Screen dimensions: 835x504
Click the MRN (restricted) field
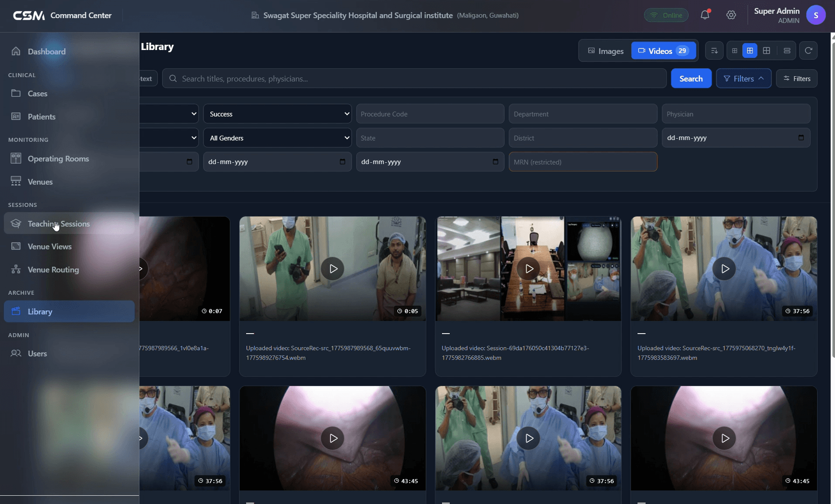(x=583, y=162)
